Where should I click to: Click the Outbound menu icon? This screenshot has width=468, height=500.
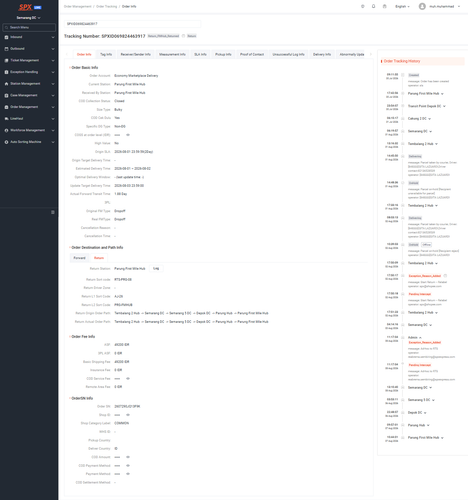6,49
